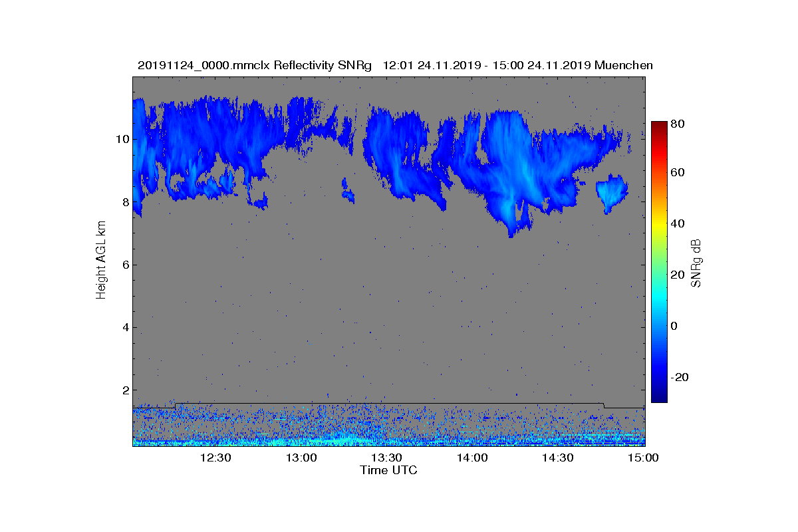Click the dark blue bottom of the colorbar
The width and height of the screenshot is (798, 532).
point(659,398)
